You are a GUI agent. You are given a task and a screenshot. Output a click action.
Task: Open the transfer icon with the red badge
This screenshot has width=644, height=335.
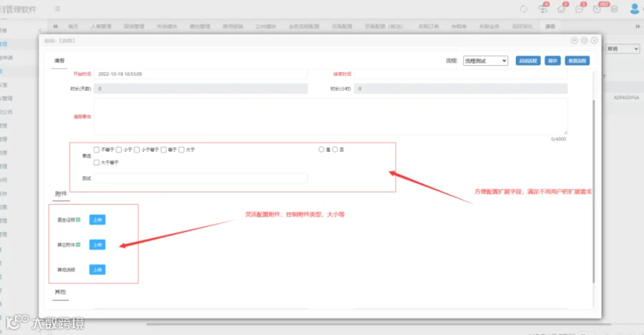[542, 9]
